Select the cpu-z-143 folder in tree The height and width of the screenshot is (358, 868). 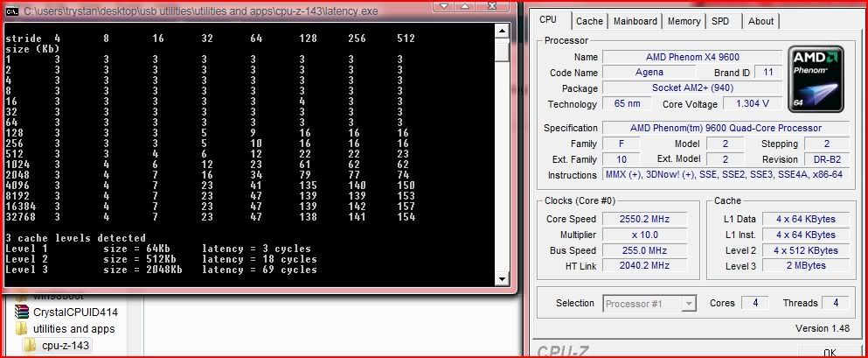(x=66, y=345)
